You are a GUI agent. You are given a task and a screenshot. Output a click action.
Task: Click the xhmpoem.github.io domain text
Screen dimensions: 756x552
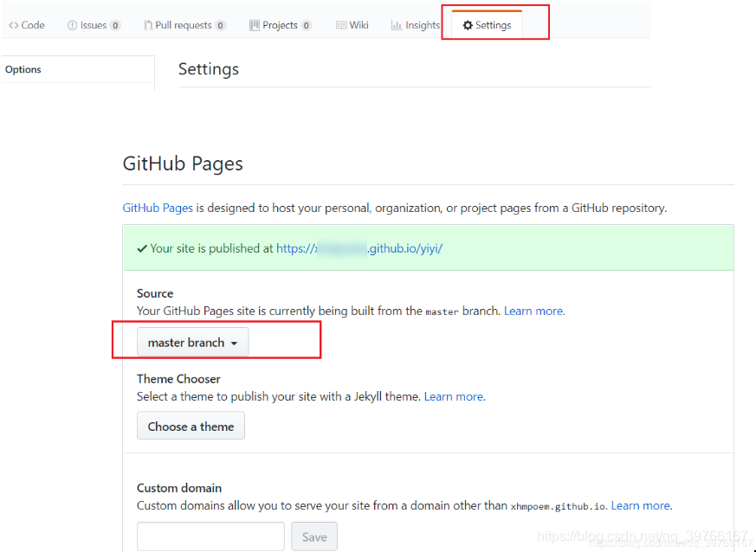558,506
